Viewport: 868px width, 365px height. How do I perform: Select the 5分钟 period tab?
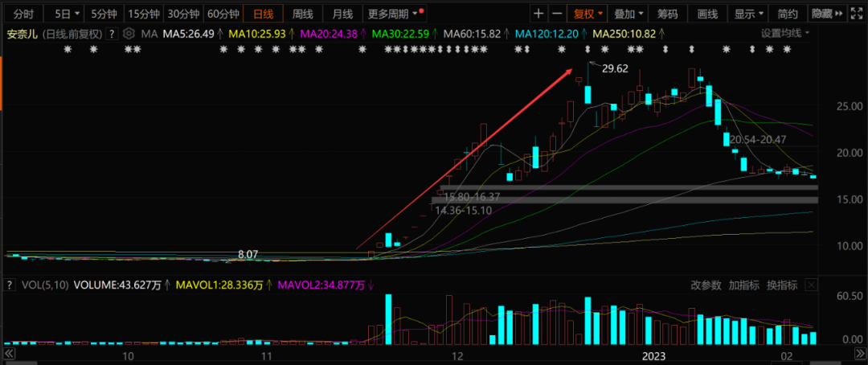click(x=104, y=13)
